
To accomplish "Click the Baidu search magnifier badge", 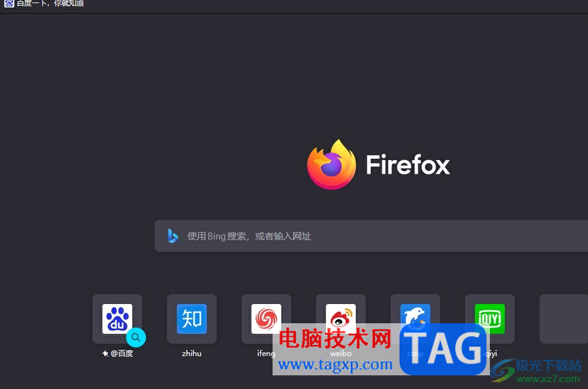I will point(136,338).
